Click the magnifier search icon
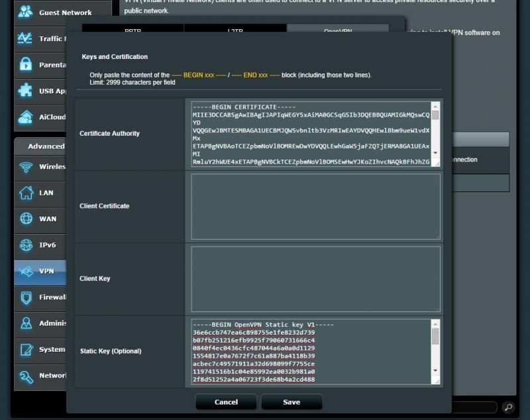 pos(508,407)
